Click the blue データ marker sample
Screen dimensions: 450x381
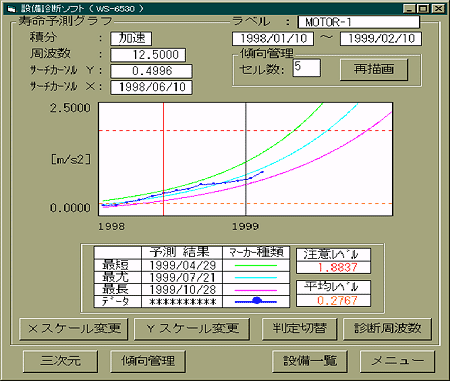pos(256,301)
